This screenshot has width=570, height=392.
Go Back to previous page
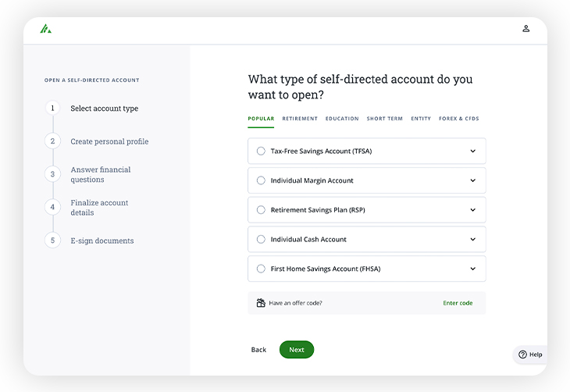pos(258,350)
